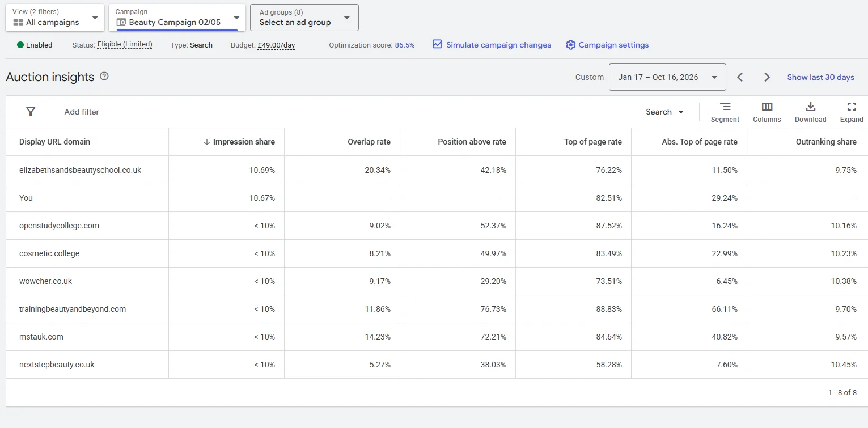
Task: Open Campaign settings link
Action: (613, 45)
